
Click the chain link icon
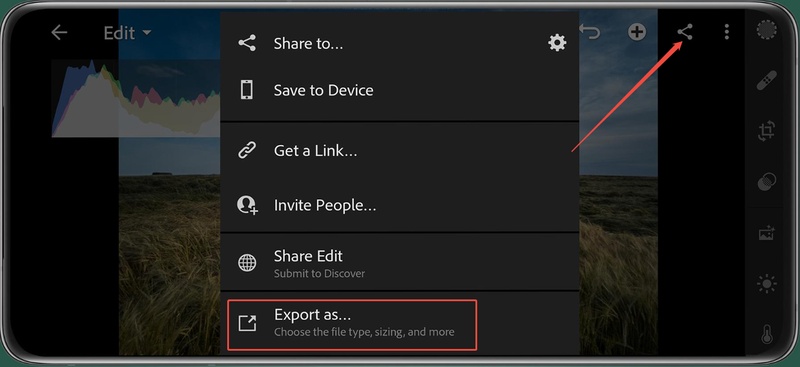coord(247,151)
